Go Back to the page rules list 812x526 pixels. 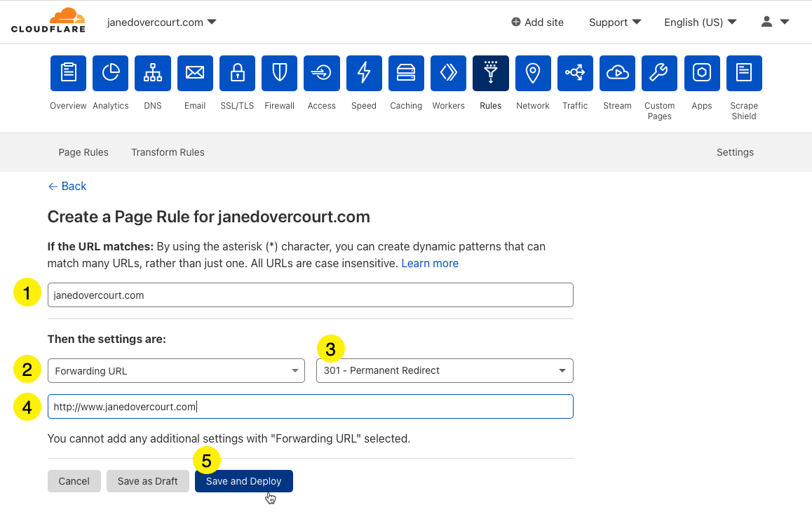(x=67, y=186)
